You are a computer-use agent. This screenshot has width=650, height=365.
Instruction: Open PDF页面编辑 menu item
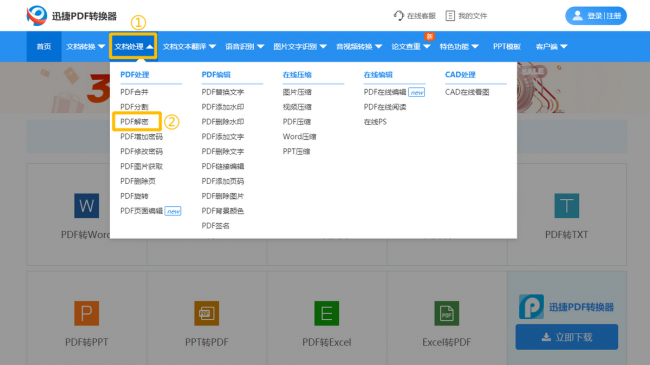(x=141, y=211)
